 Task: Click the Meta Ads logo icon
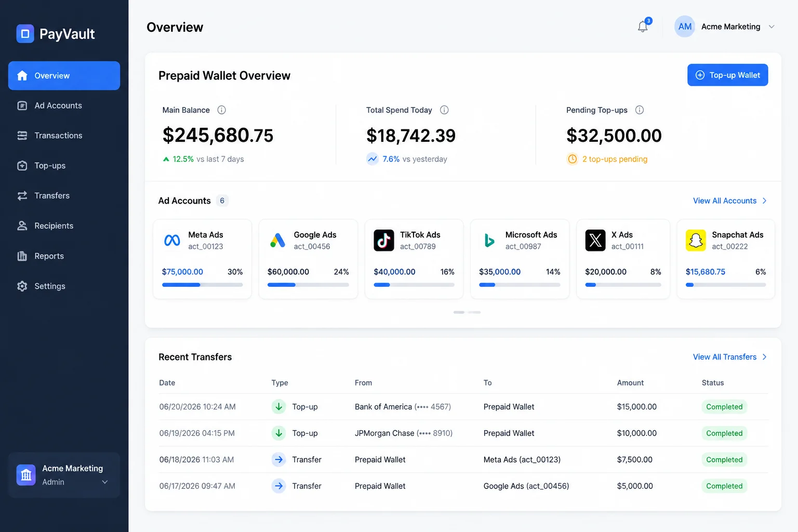(x=172, y=241)
